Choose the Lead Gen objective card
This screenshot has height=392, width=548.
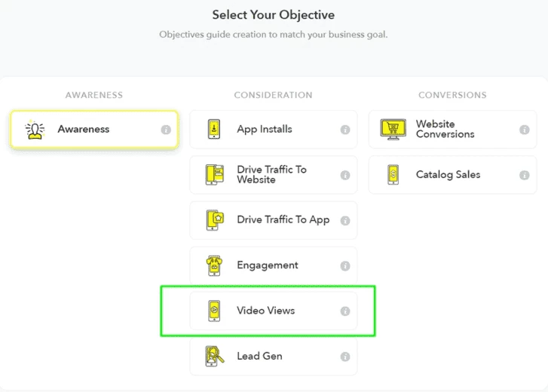point(274,357)
